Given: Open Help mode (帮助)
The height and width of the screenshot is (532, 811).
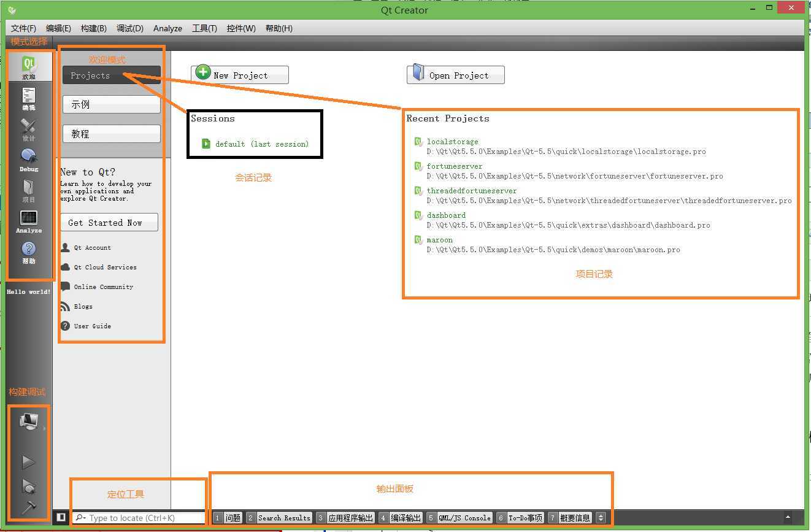Looking at the screenshot, I should click(x=29, y=252).
